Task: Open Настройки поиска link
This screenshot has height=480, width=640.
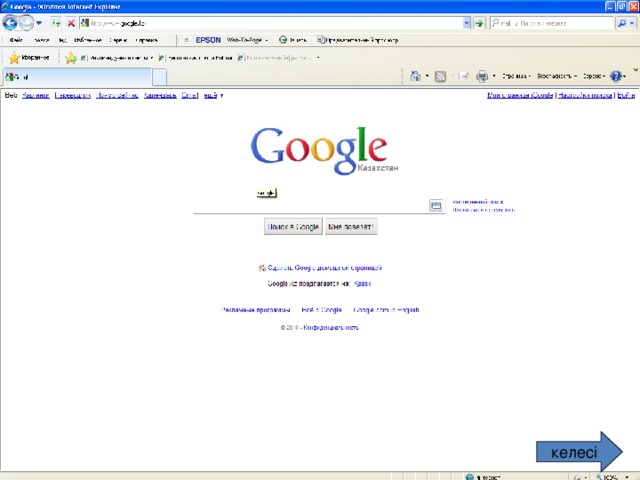Action: pyautogui.click(x=585, y=95)
